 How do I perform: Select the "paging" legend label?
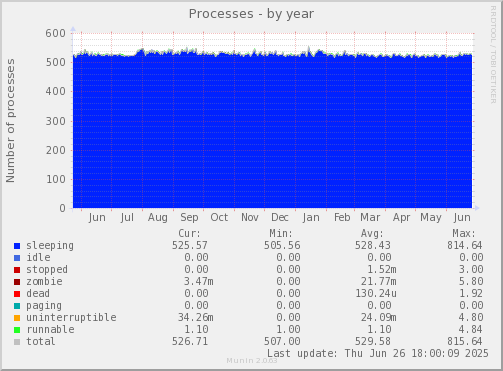[x=44, y=306]
